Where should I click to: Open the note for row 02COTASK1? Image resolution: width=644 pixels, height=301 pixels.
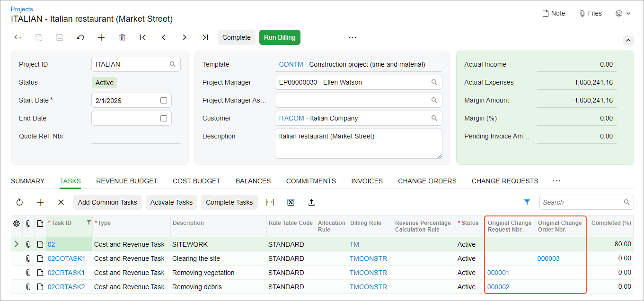[x=40, y=258]
